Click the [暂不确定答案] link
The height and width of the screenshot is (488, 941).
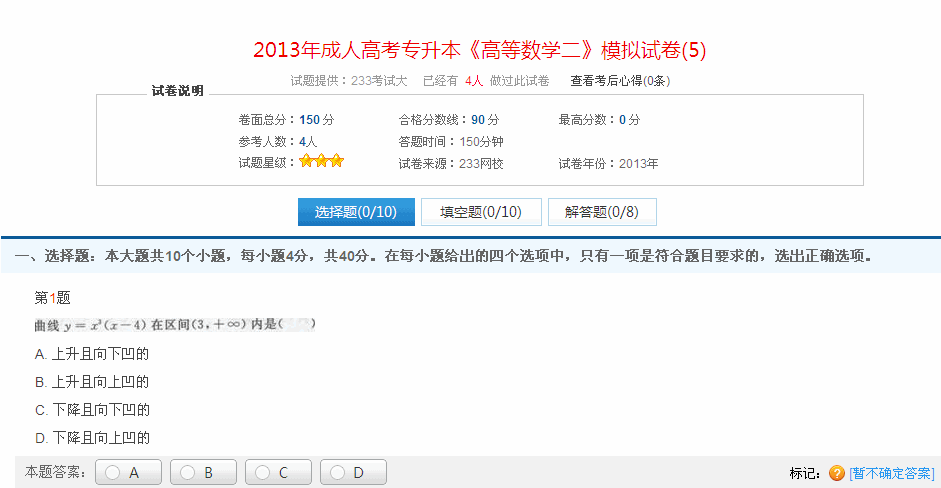pos(892,473)
